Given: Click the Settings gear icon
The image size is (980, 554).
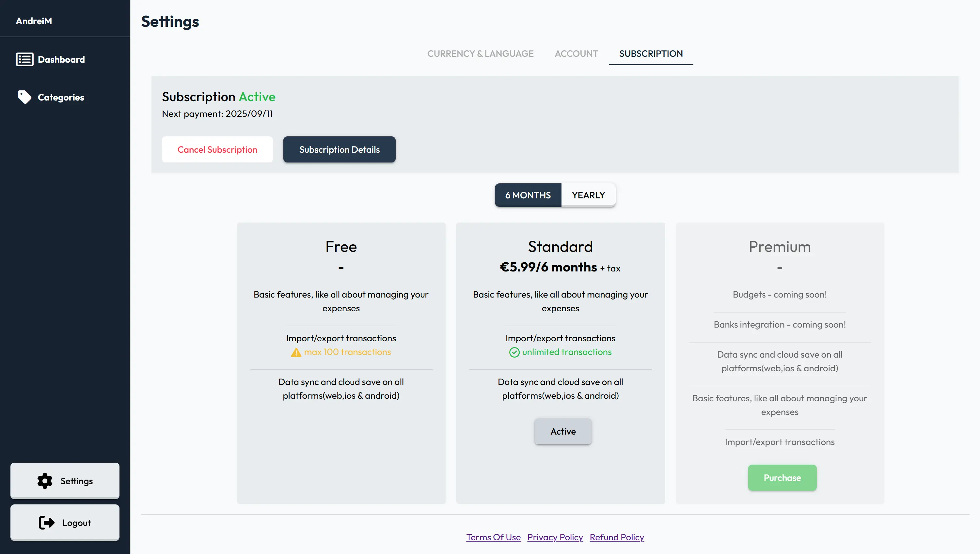Looking at the screenshot, I should pos(45,481).
